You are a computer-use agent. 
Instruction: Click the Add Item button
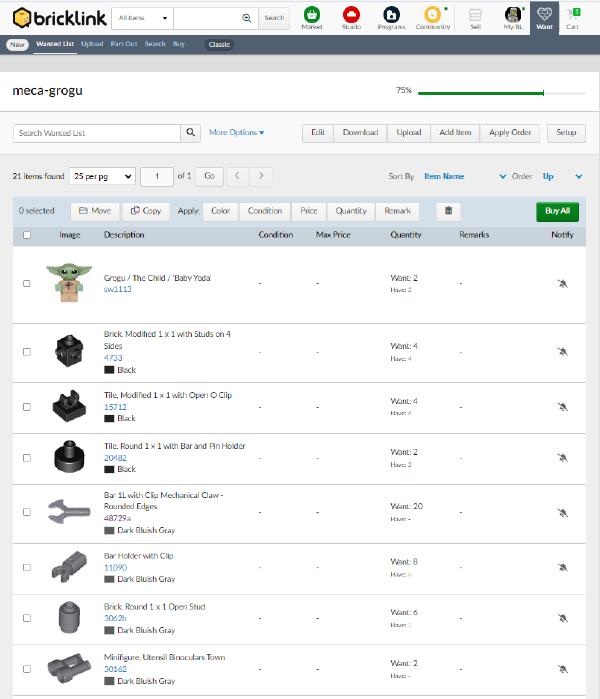(455, 133)
